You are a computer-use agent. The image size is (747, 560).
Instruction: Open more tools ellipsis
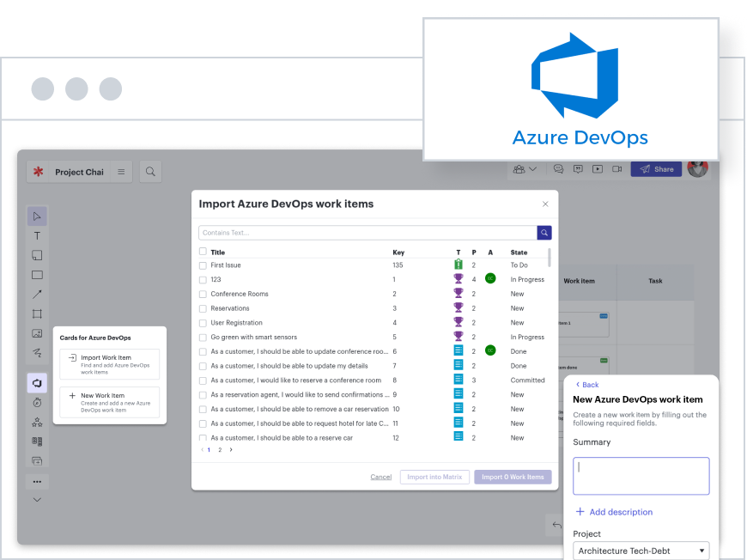[x=37, y=481]
